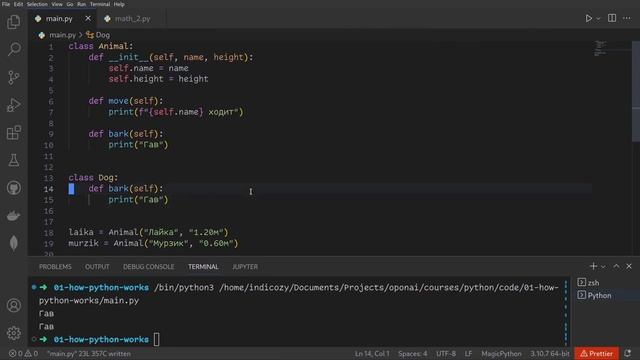Open notifications bell in status bar
Screen dimensions: 640x360
pyautogui.click(x=628, y=353)
